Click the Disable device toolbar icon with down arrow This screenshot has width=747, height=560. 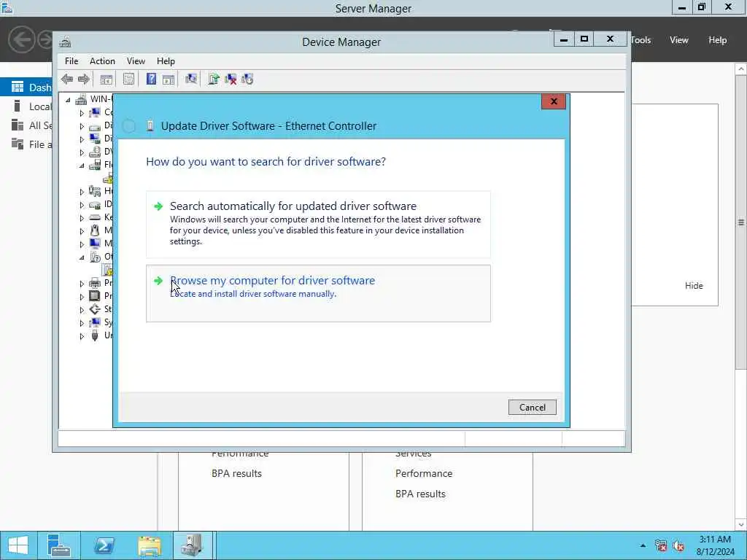[247, 79]
